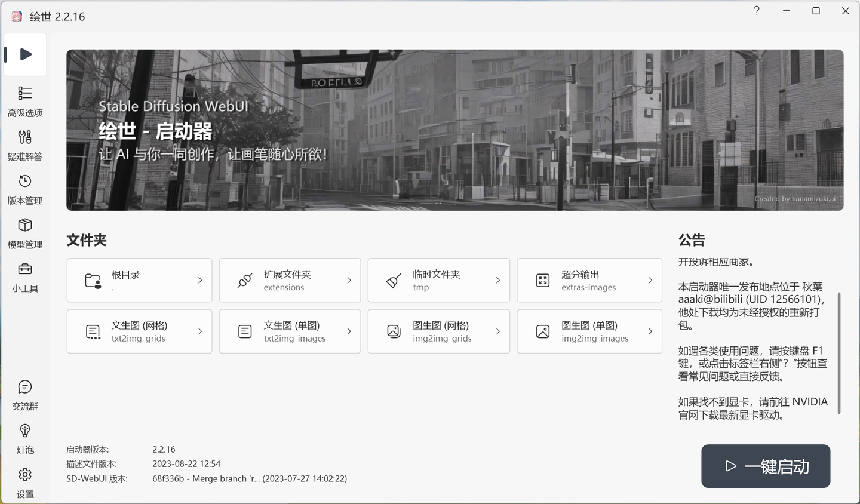Expand the 图生图 (单图) card chevron
Viewport: 860px width, 504px height.
pos(650,331)
